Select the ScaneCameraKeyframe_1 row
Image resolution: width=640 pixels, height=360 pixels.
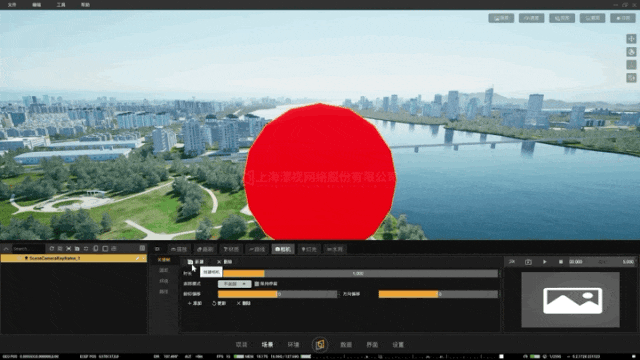[74, 258]
